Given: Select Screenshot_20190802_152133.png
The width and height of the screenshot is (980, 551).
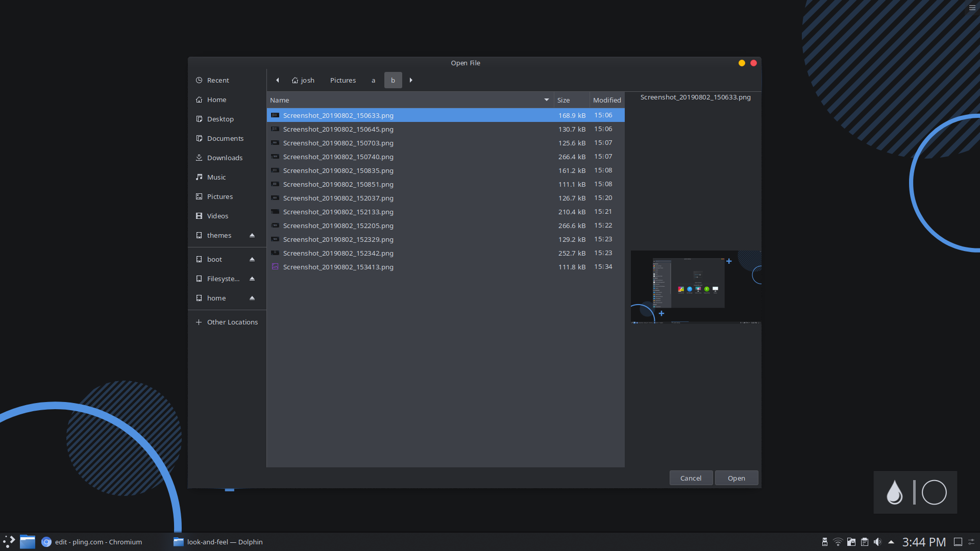Looking at the screenshot, I should 446,212.
